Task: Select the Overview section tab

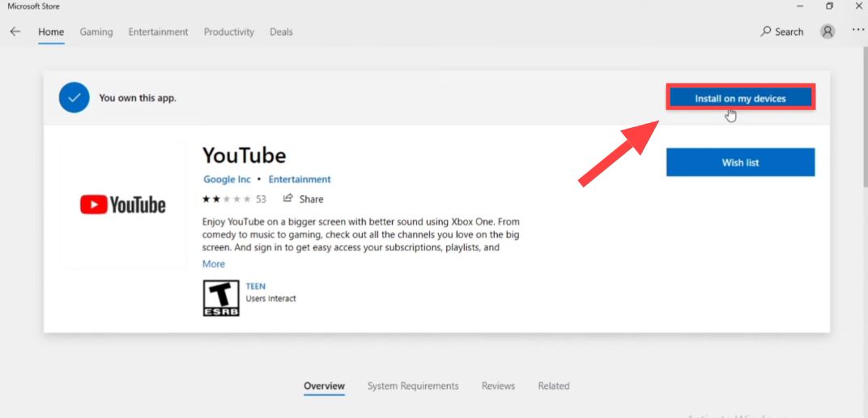Action: click(x=325, y=386)
